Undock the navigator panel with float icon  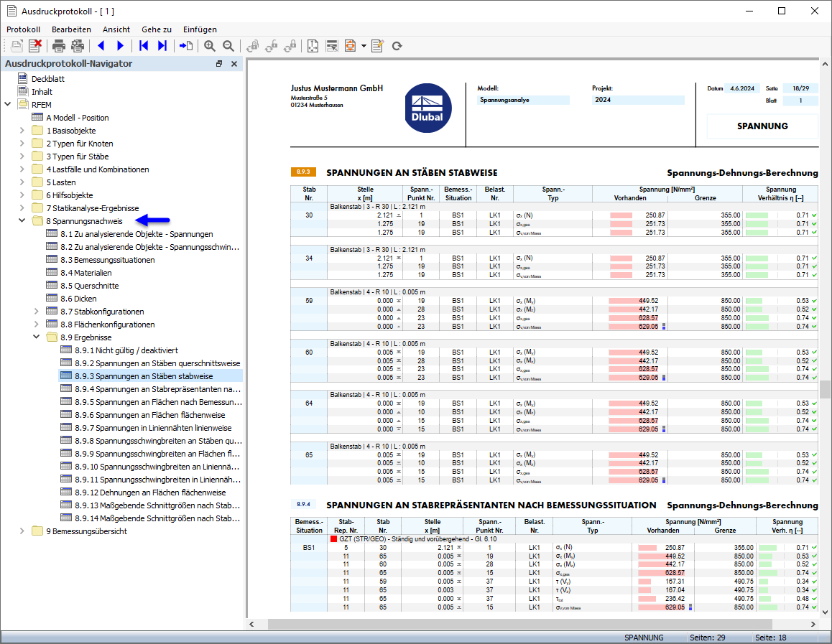[218, 64]
